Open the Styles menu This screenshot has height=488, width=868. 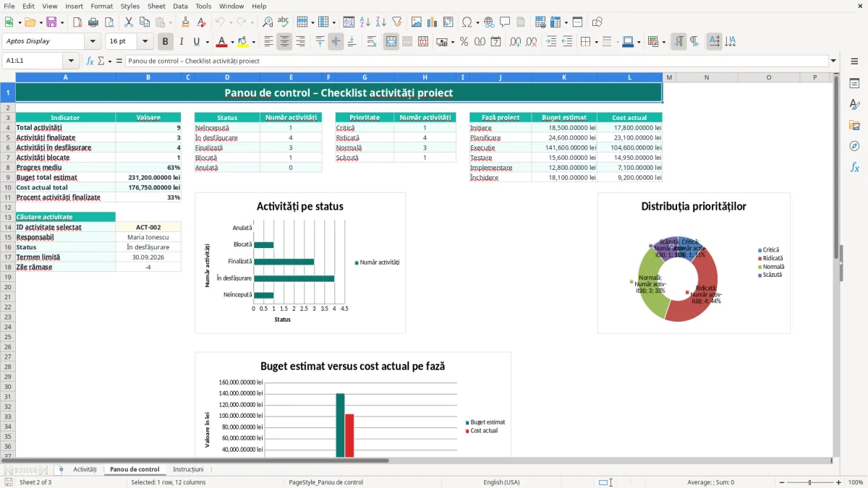[130, 6]
